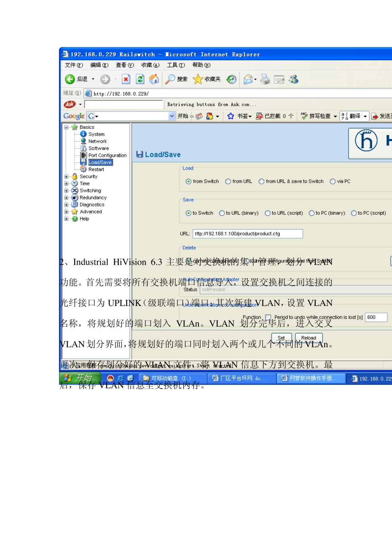
Task: Click the 发送 send-to button
Action: pyautogui.click(x=381, y=116)
